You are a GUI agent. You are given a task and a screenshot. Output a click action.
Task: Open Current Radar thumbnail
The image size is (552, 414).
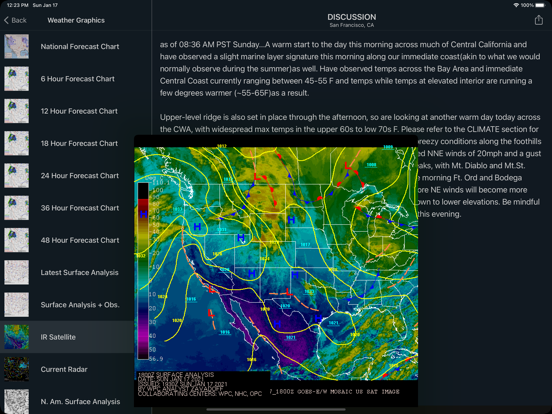click(x=17, y=369)
